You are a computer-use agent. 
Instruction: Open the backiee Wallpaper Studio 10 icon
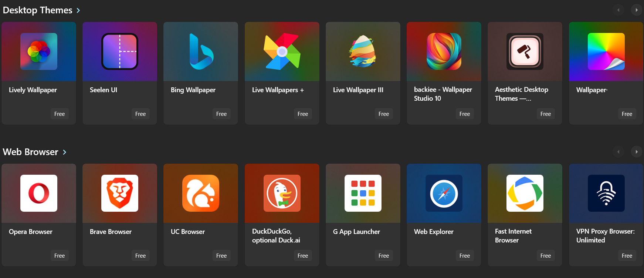444,51
